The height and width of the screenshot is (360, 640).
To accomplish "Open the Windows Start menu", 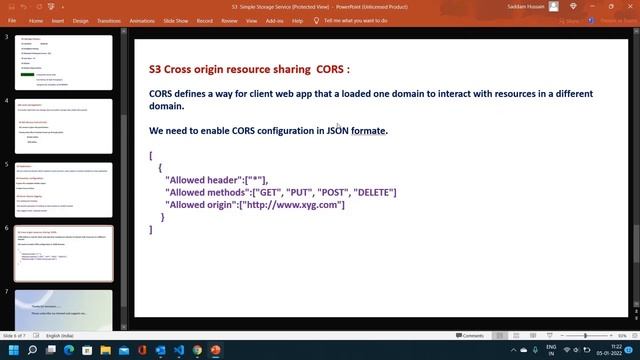I will click(x=13, y=350).
